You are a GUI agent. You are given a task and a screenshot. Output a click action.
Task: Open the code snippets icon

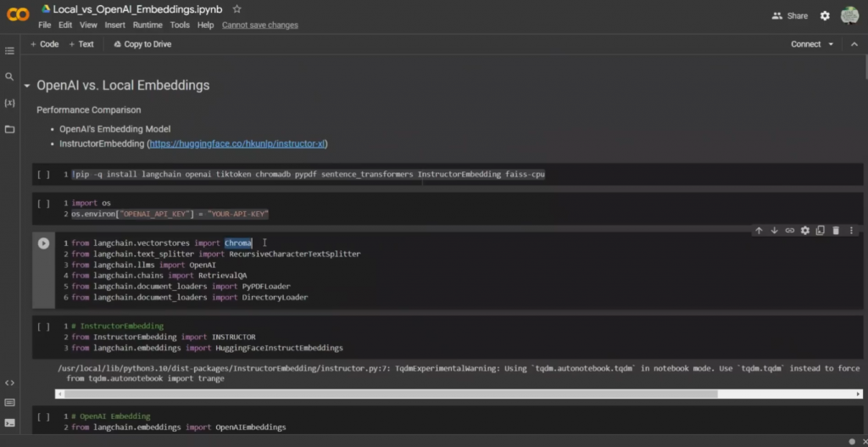tap(9, 383)
